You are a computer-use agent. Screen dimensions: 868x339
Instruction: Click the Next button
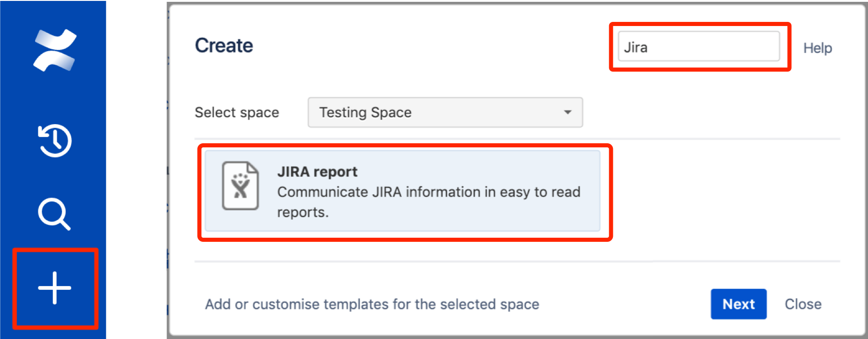[x=738, y=304]
